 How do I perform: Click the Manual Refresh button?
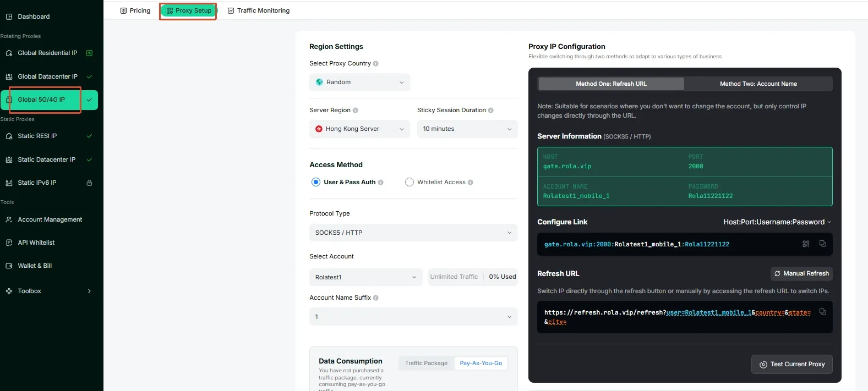[801, 273]
